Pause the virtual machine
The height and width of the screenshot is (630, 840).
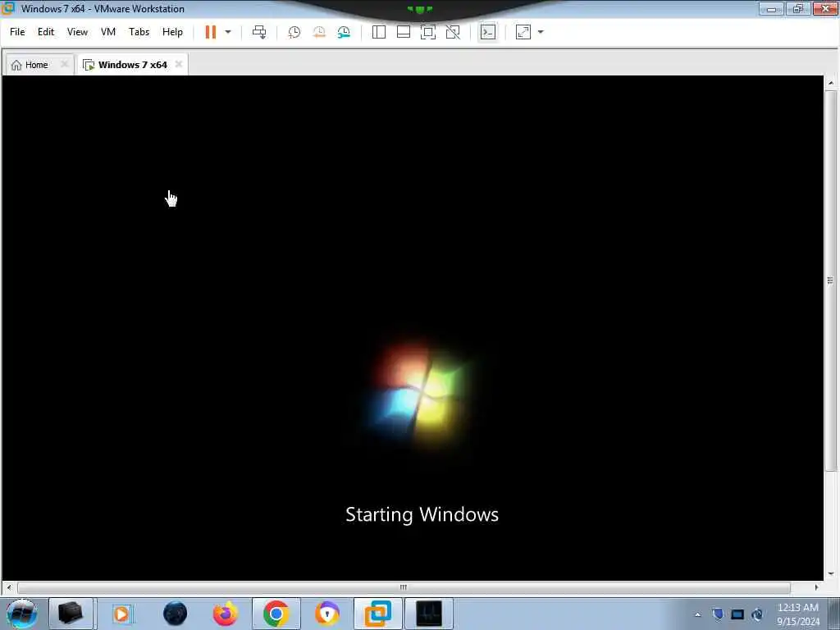coord(211,32)
